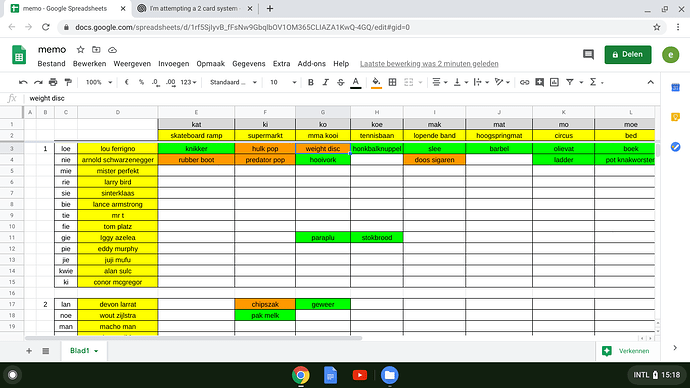Open the Bestand menu
The height and width of the screenshot is (388, 690).
pyautogui.click(x=51, y=64)
